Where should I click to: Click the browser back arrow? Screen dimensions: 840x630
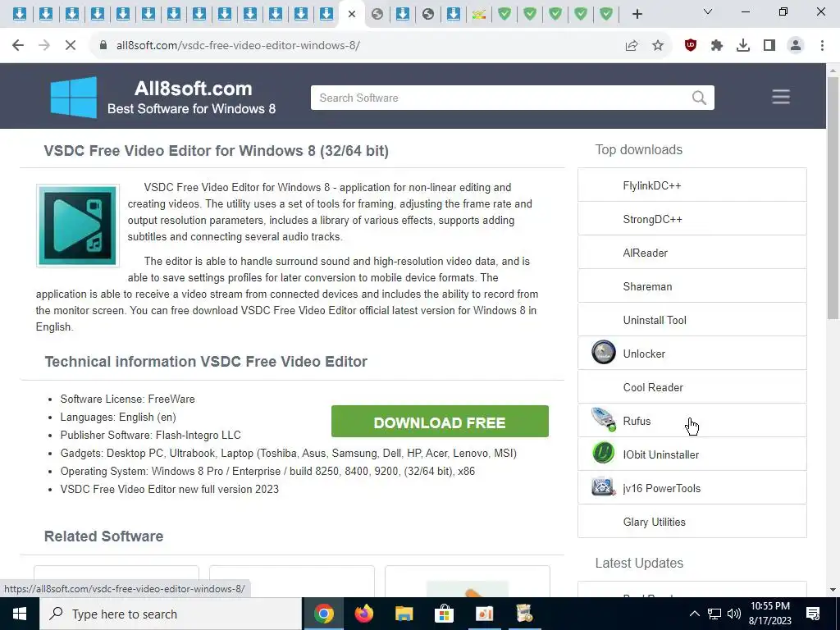coord(18,46)
